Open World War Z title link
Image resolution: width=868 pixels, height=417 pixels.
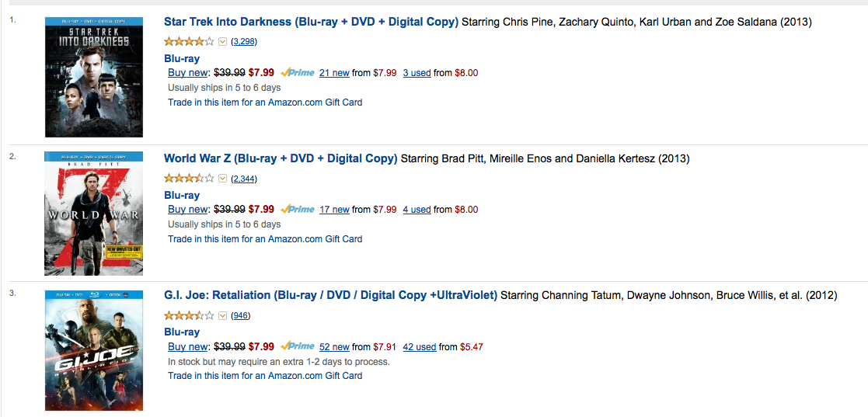coord(281,158)
